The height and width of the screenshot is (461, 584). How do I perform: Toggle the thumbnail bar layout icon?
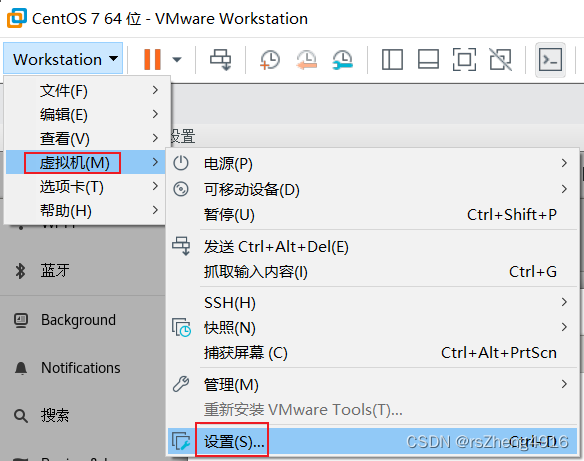coord(428,60)
